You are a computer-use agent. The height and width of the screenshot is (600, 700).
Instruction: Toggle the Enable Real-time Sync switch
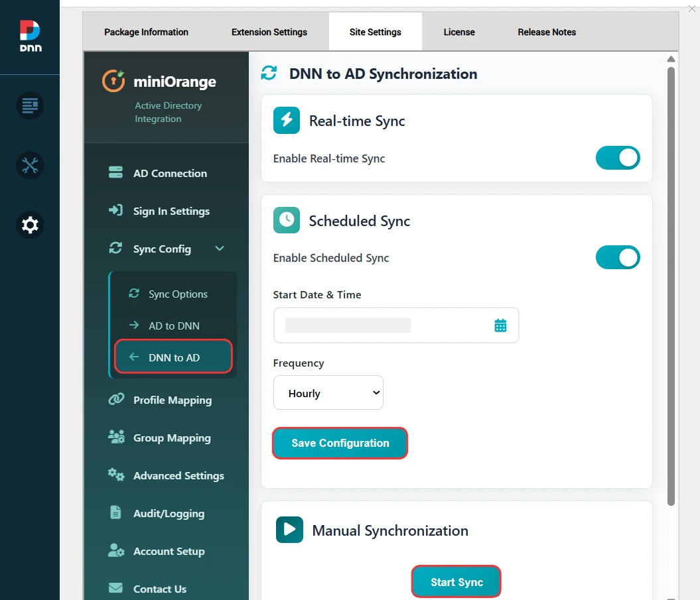point(618,158)
